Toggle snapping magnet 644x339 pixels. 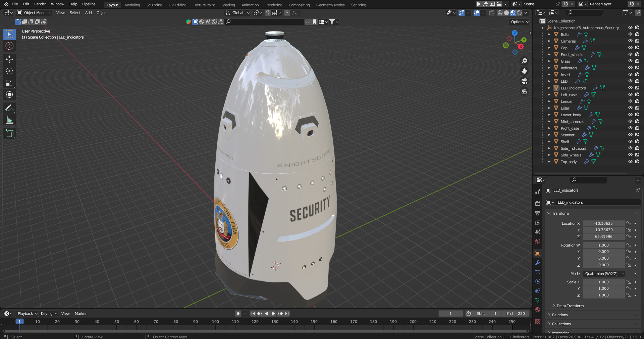[x=268, y=13]
